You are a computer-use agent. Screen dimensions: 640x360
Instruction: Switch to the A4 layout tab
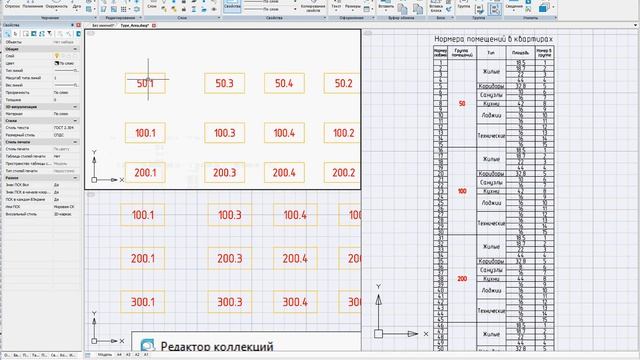coord(120,355)
